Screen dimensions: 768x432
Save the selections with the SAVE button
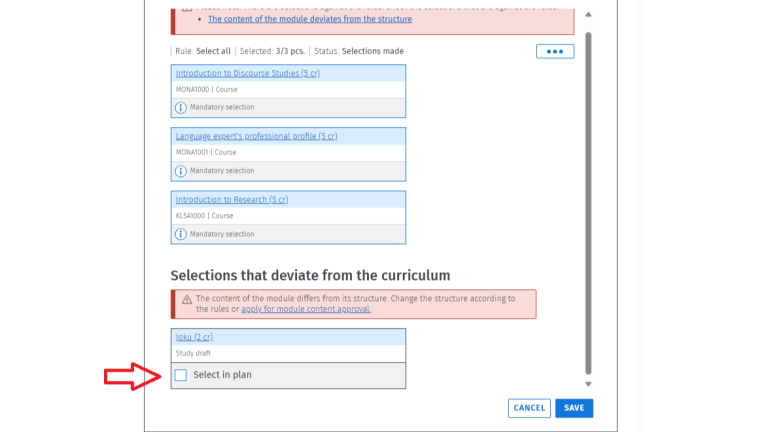point(574,408)
